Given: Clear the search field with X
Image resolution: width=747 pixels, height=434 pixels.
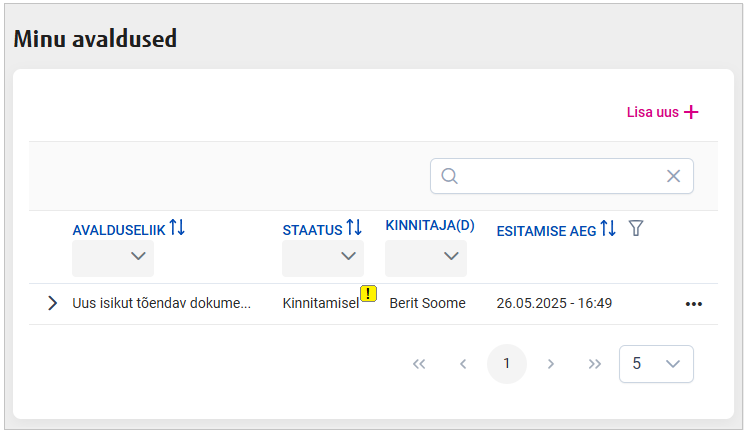Looking at the screenshot, I should tap(673, 176).
